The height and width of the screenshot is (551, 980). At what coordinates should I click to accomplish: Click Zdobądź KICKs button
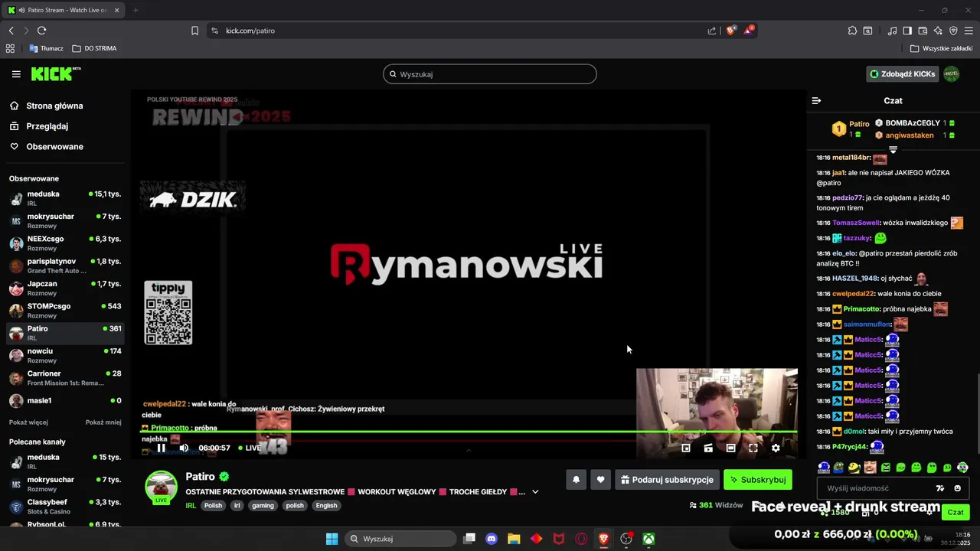(x=903, y=74)
